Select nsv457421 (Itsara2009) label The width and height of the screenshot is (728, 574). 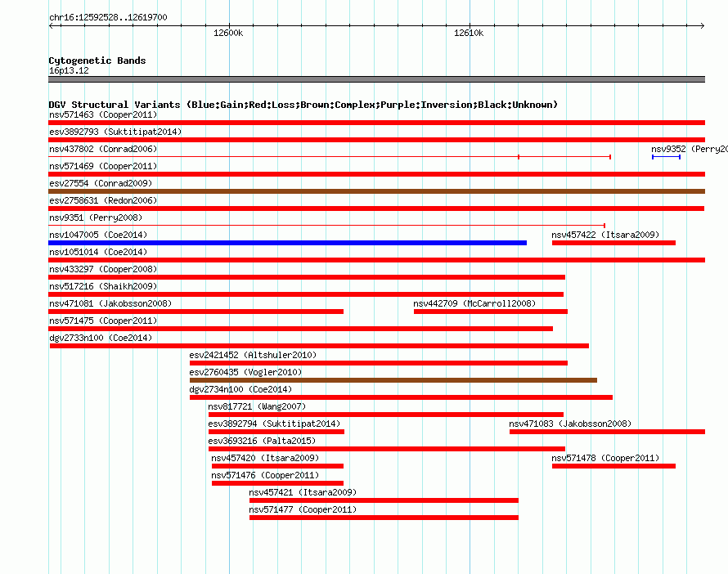pos(303,492)
